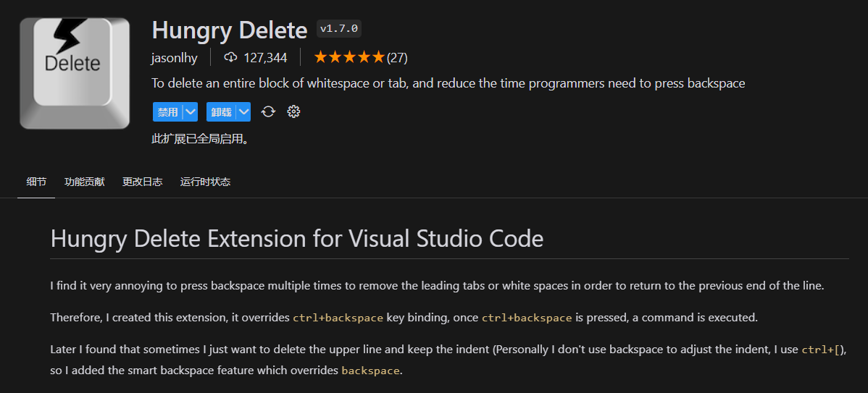Select the 细节 tab
868x393 pixels.
pos(36,182)
